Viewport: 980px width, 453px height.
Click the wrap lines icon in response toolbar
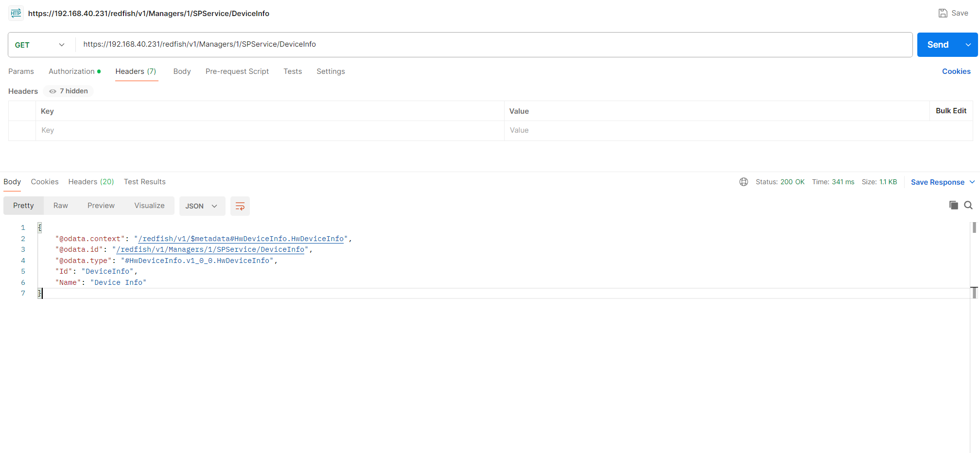click(x=240, y=206)
